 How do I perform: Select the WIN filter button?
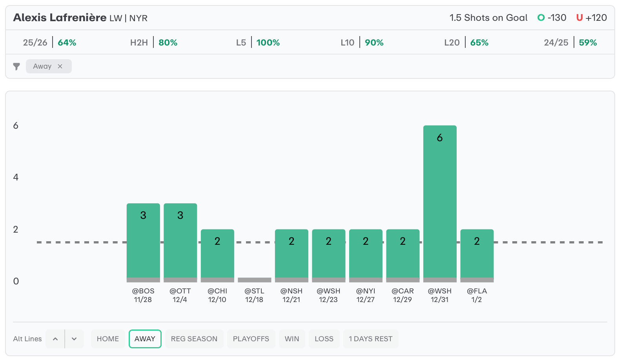(x=292, y=339)
